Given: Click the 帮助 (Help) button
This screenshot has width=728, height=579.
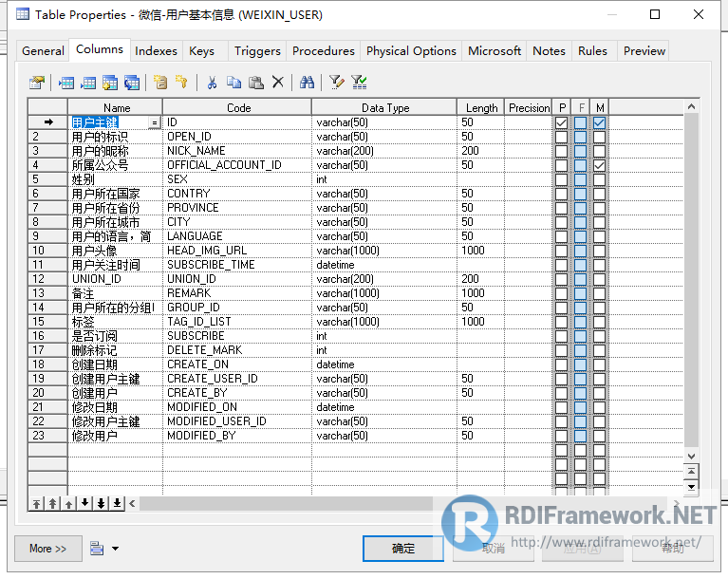Looking at the screenshot, I should [x=673, y=549].
